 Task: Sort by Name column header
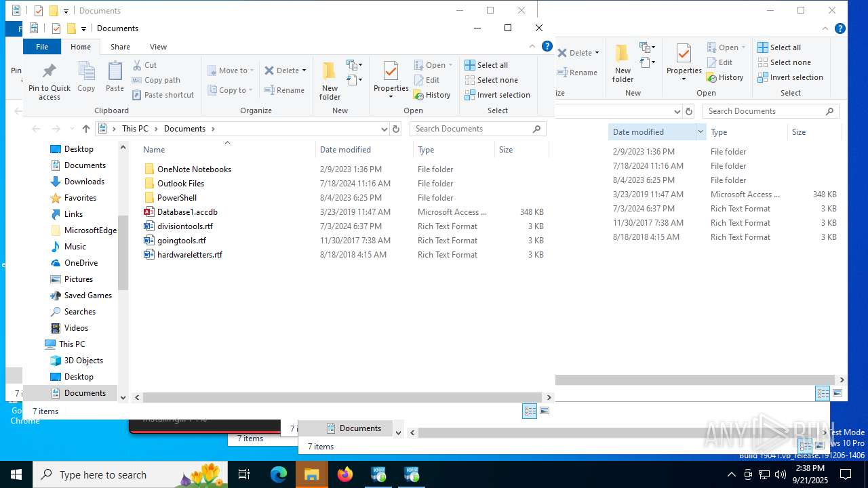click(x=228, y=150)
